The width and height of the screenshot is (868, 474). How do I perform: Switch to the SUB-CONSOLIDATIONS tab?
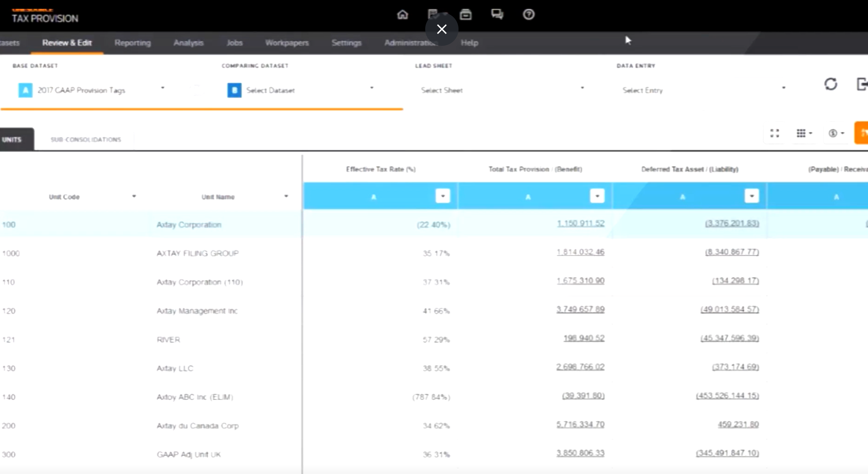click(86, 139)
